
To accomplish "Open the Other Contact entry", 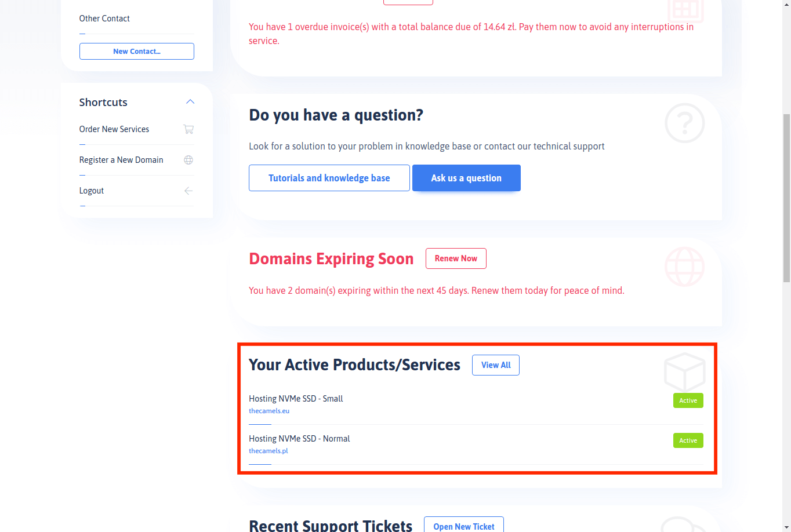I will 104,19.
